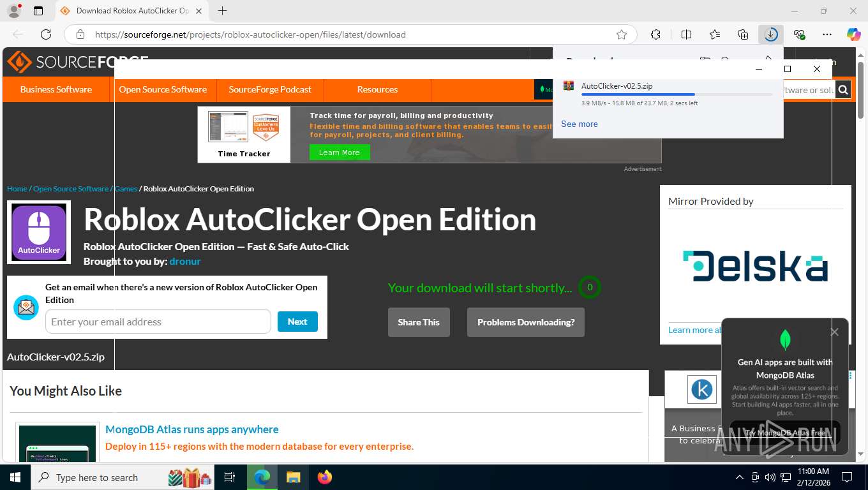Open the volume speaker tray icon

(770, 477)
